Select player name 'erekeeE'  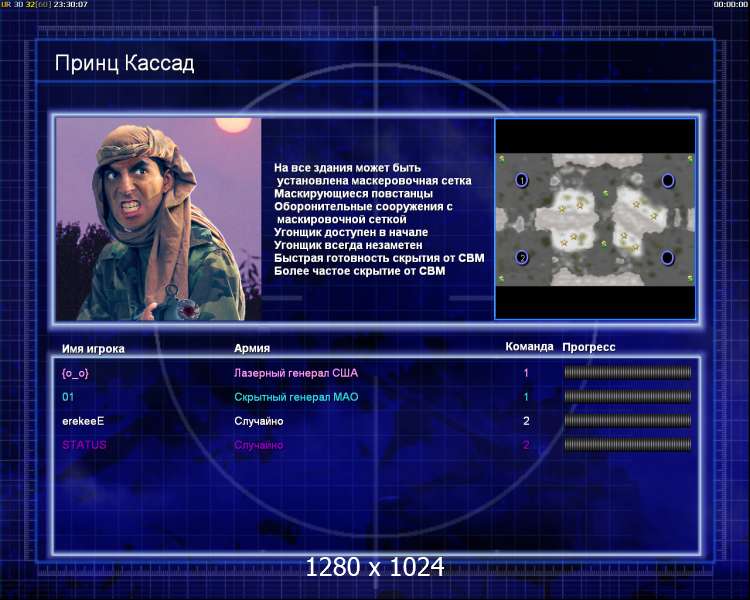(x=83, y=421)
